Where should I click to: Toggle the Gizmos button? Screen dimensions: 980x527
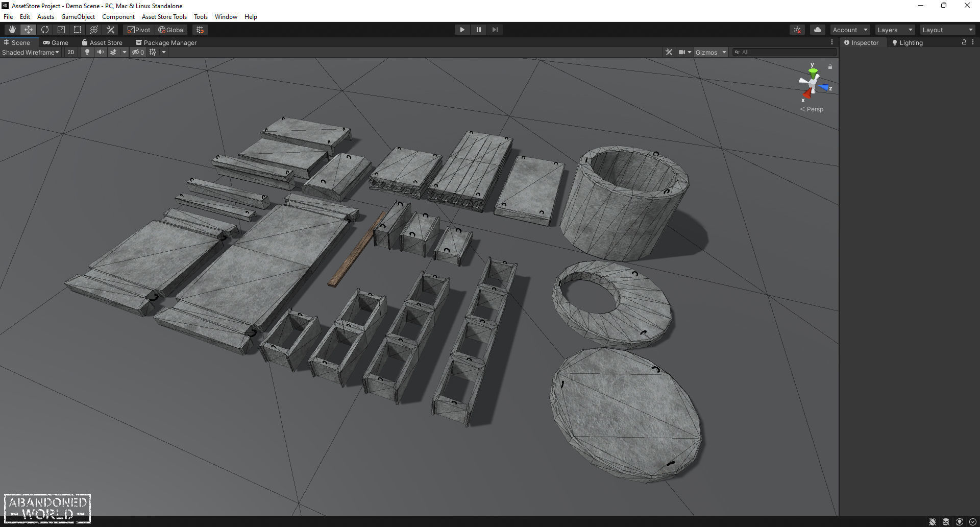click(x=706, y=52)
